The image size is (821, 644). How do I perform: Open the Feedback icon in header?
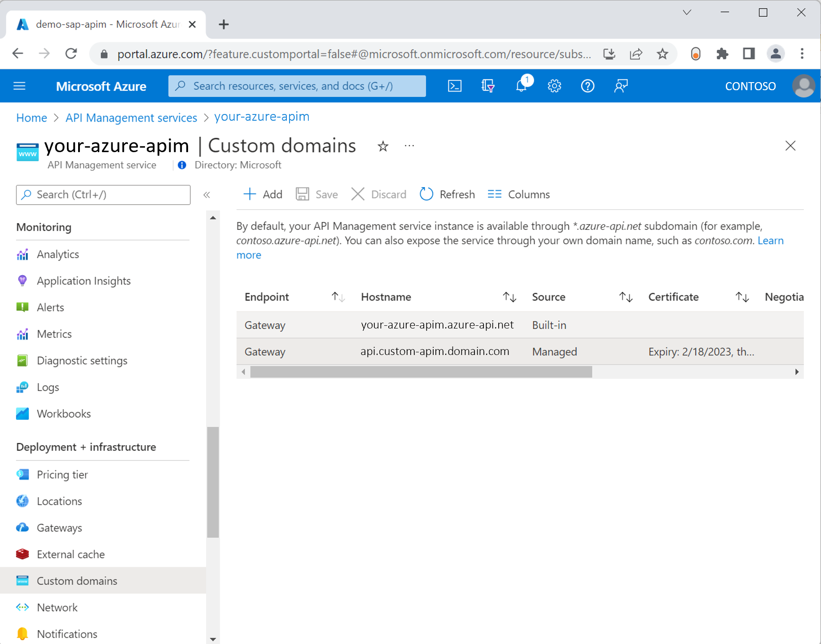coord(621,86)
